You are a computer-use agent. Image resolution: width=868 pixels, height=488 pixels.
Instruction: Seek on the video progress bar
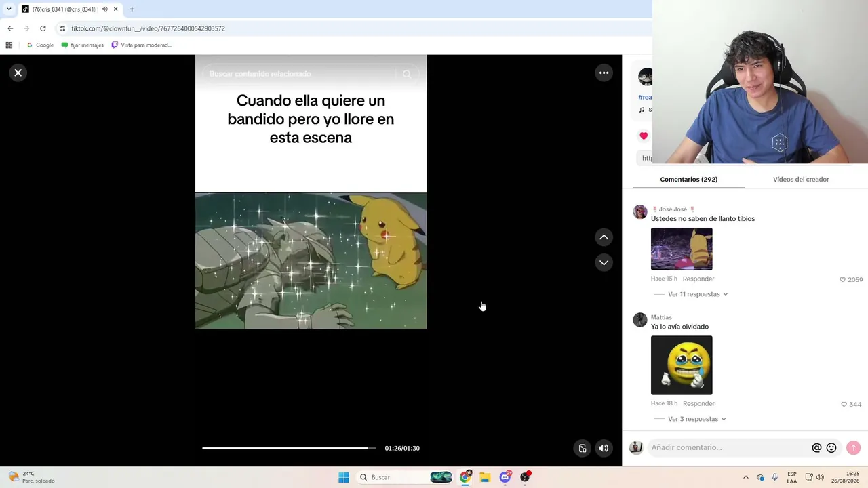pyautogui.click(x=289, y=448)
